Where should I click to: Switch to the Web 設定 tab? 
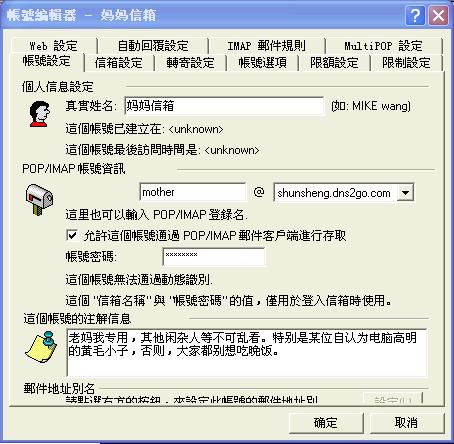(x=53, y=46)
